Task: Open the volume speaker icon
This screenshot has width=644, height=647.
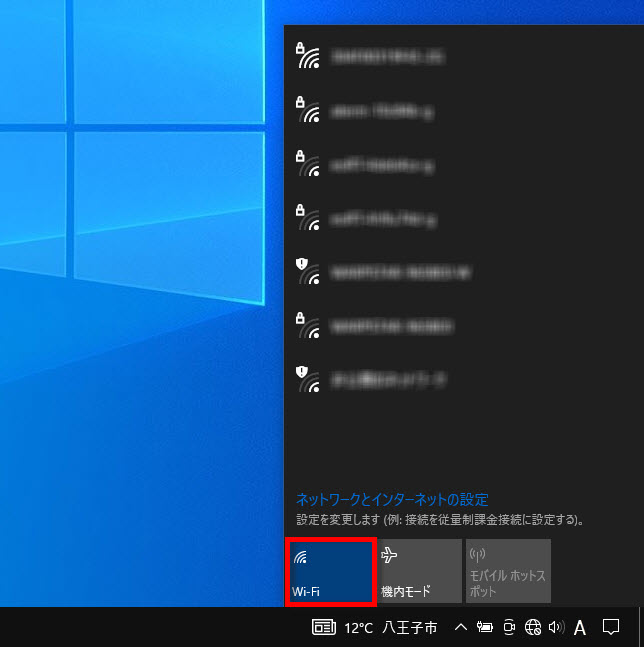Action: [x=556, y=628]
